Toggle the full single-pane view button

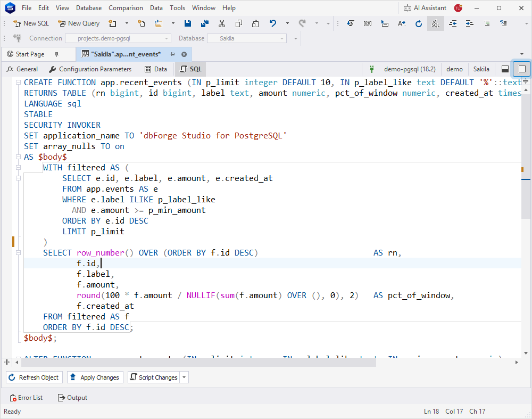(522, 69)
